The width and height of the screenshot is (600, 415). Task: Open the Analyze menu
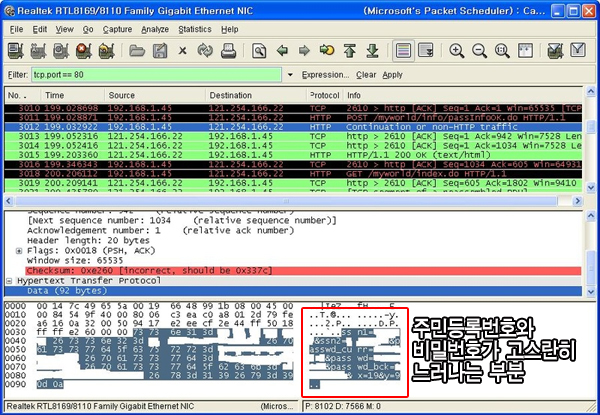click(155, 30)
